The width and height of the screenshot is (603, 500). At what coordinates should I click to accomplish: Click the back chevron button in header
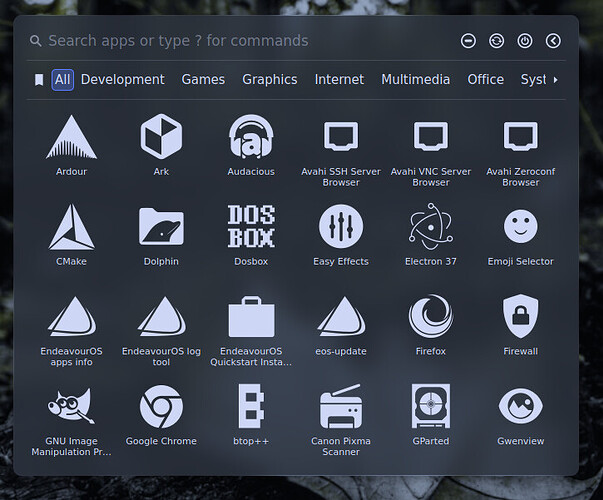click(x=553, y=41)
